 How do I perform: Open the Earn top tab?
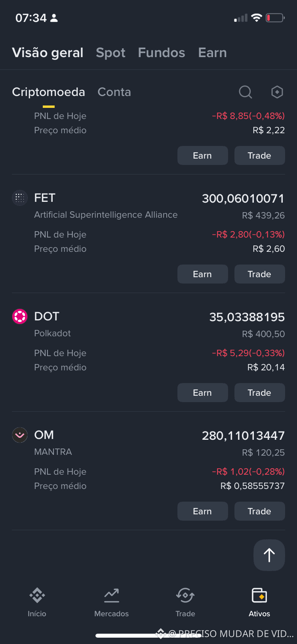[213, 53]
